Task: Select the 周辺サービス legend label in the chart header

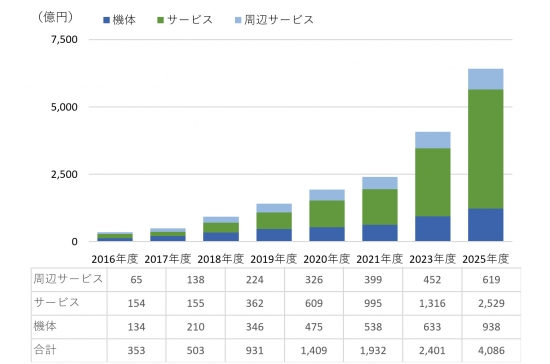Action: coord(279,20)
